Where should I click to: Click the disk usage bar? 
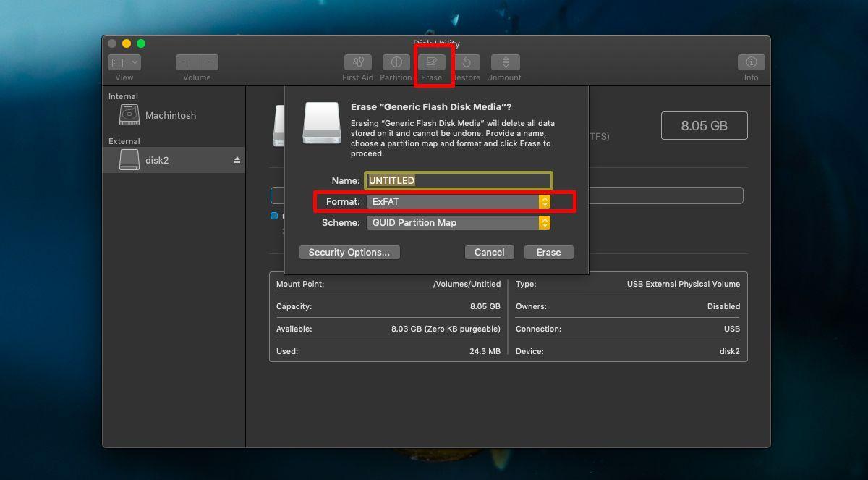pos(665,195)
